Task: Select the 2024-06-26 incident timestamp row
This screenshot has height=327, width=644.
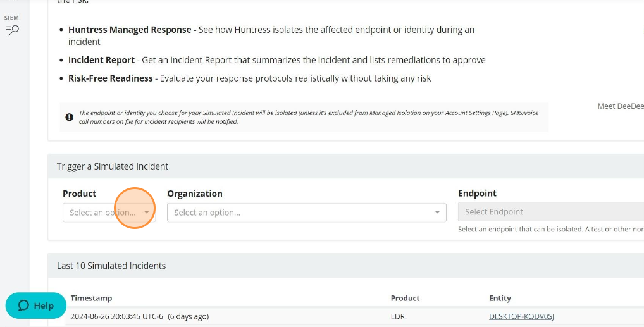Action: [x=139, y=316]
